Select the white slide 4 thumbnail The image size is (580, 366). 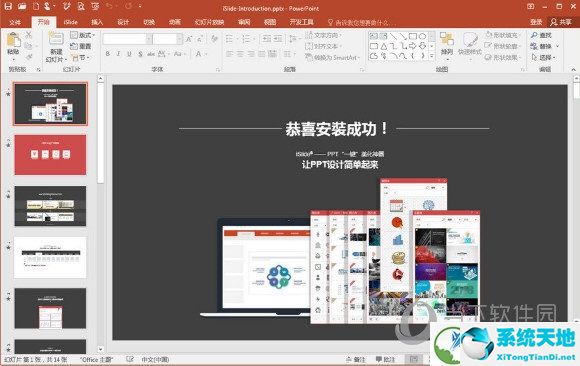pos(50,257)
